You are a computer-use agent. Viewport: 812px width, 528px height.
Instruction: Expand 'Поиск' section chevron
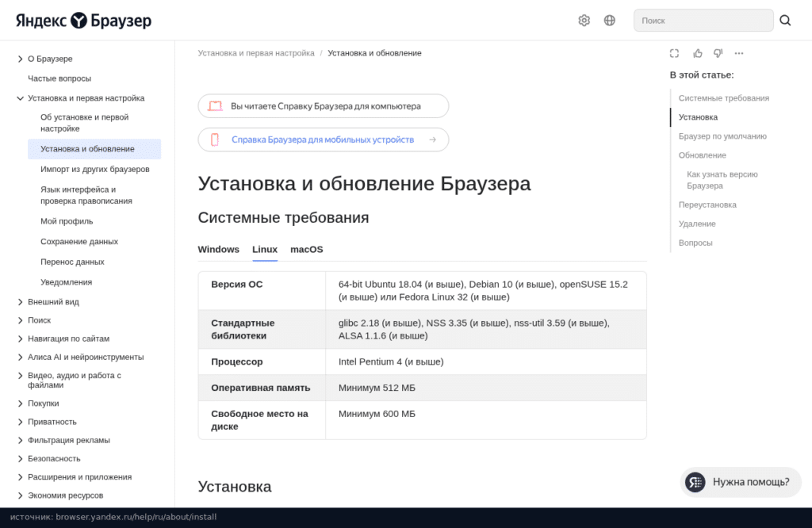click(x=20, y=320)
